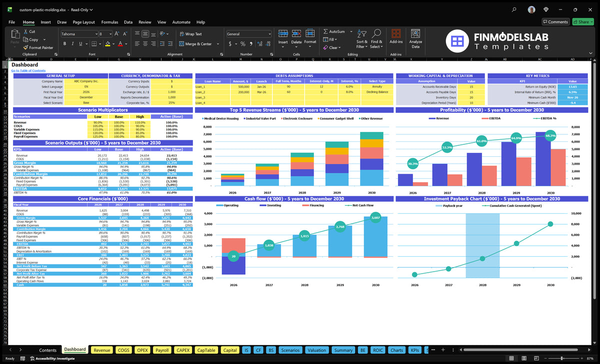This screenshot has height=364, width=600.
Task: Align text right
Action: click(153, 44)
